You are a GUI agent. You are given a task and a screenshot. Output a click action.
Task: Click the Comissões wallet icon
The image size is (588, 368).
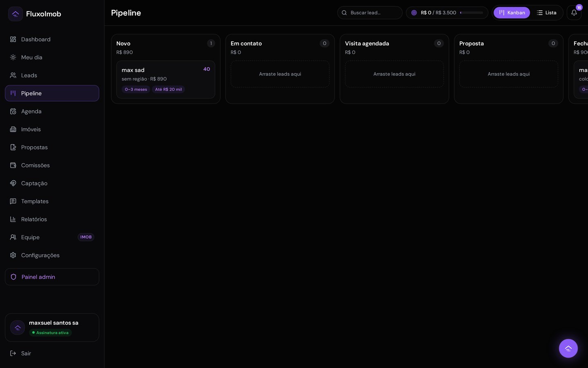pos(13,165)
